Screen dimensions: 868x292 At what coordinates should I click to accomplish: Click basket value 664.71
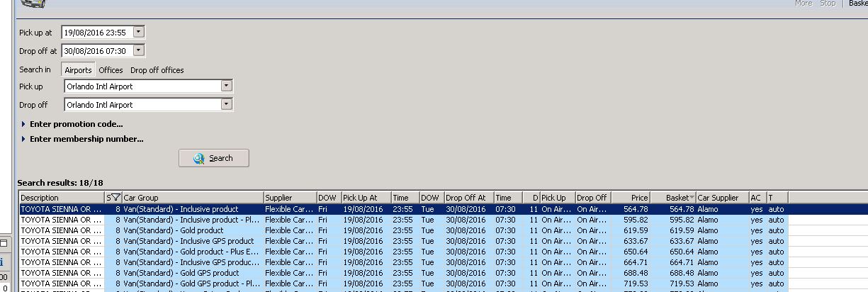pyautogui.click(x=681, y=262)
